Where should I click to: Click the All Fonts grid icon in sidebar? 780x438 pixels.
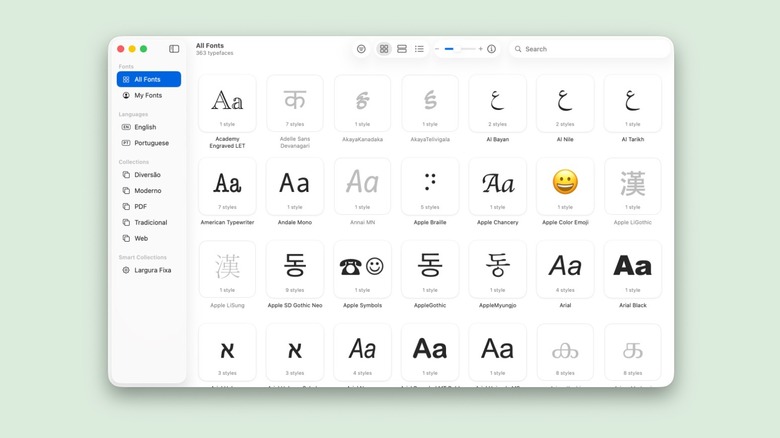point(126,79)
